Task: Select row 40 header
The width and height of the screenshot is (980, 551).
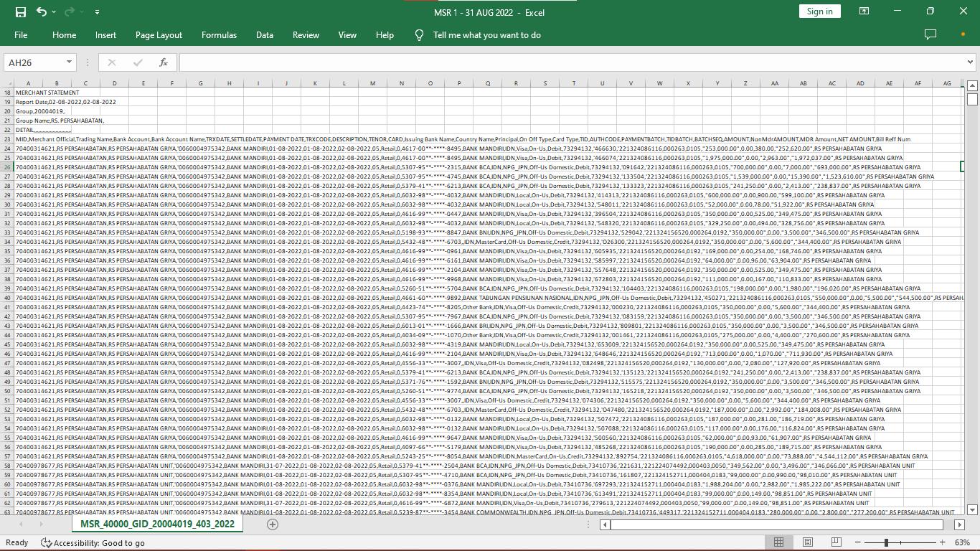Action: click(x=8, y=298)
